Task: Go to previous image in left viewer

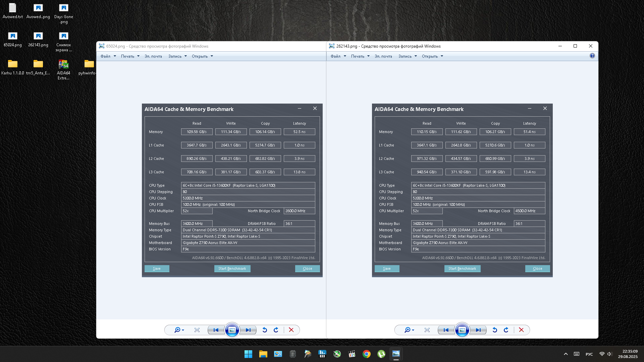Action: [216, 330]
